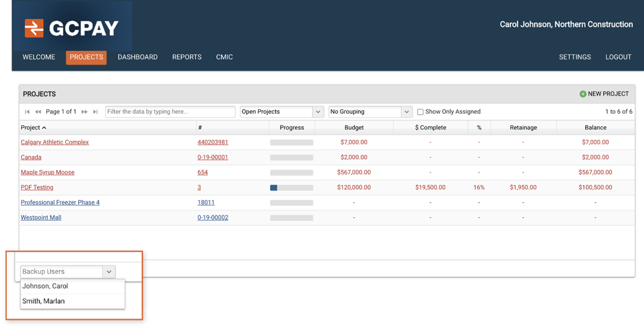The image size is (644, 329).
Task: Select Johnson, Carol from backup users
Action: (x=72, y=286)
